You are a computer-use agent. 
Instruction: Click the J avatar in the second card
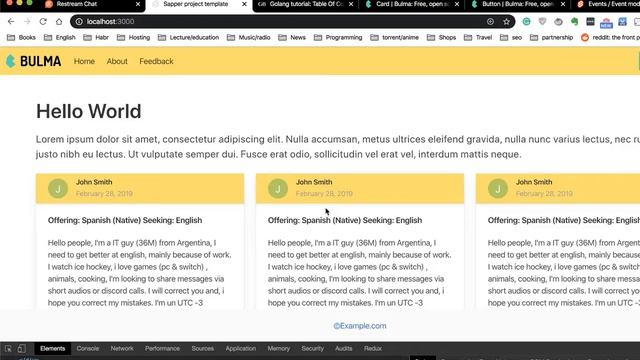pyautogui.click(x=278, y=189)
